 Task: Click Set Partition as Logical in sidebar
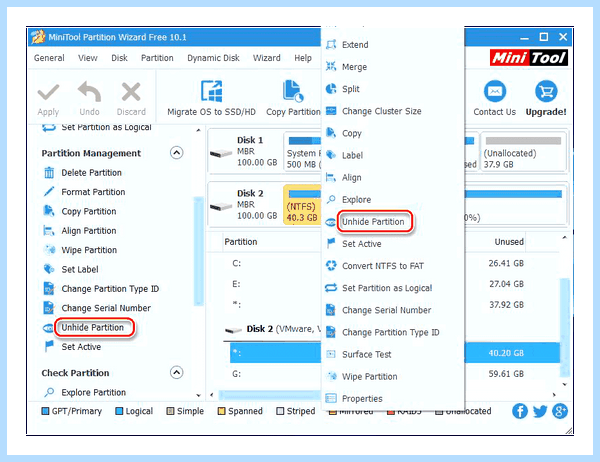coord(106,127)
